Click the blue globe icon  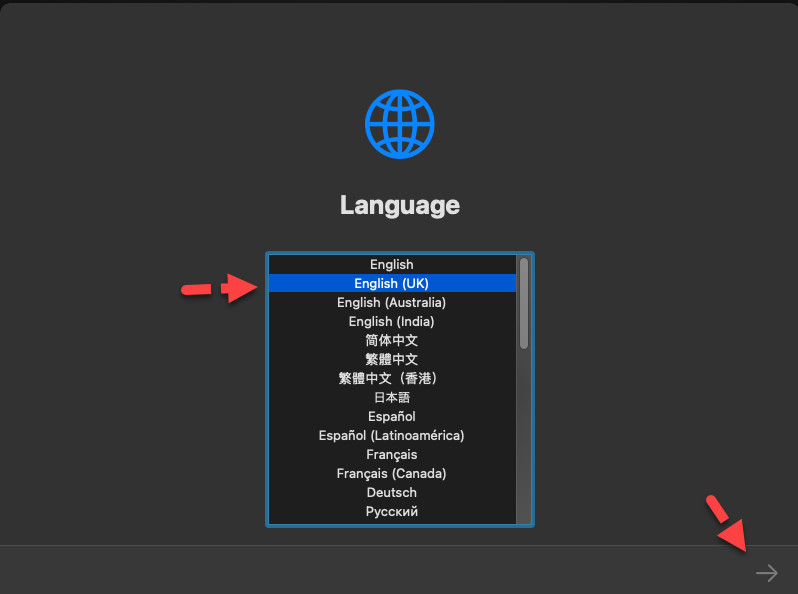[399, 124]
